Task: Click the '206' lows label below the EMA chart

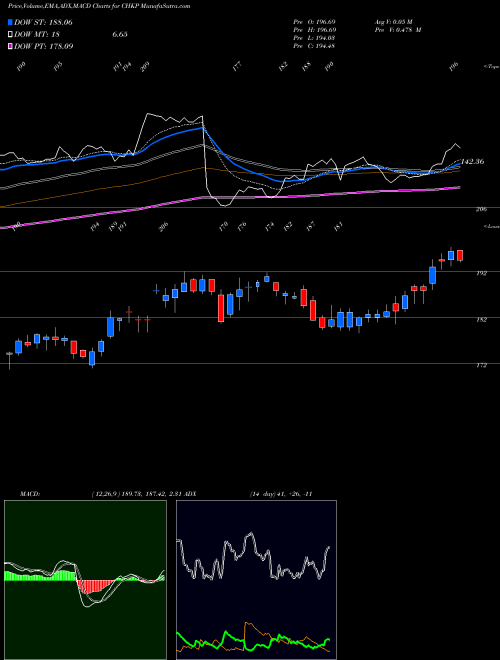Action: (x=163, y=227)
